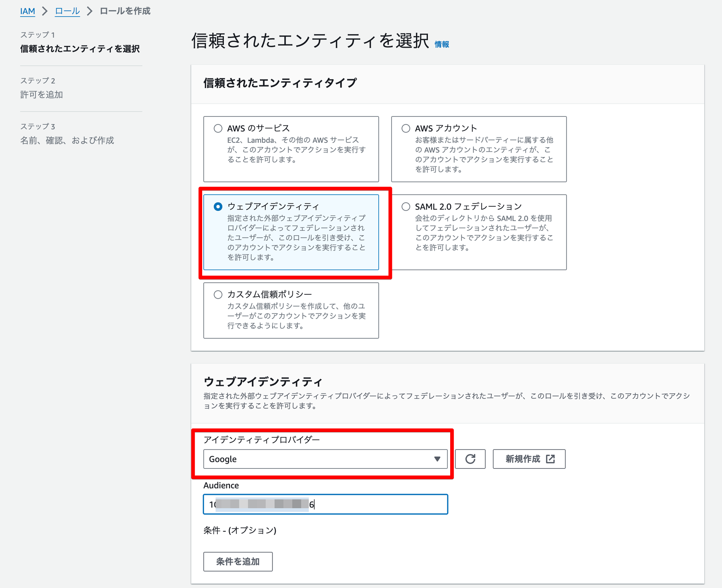Image resolution: width=722 pixels, height=588 pixels.
Task: Choose the SAML 2.0 フェデレーション radio option
Action: click(x=406, y=207)
